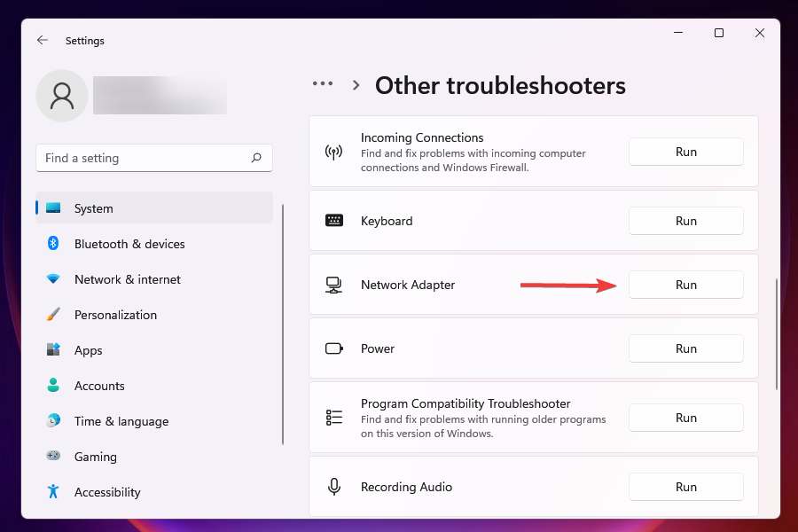The image size is (798, 532).
Task: Click the Accounts person icon
Action: 53,386
